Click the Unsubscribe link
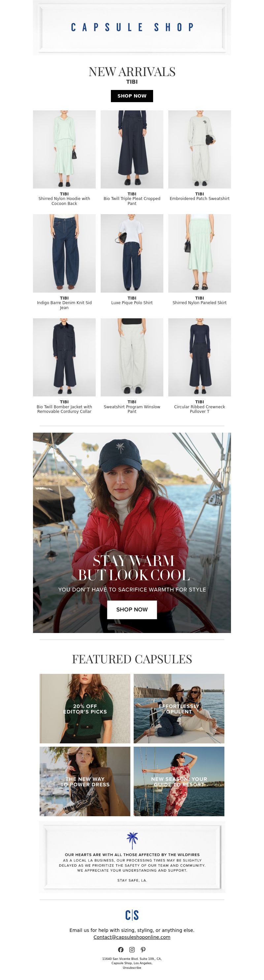Viewport: 264px width, 980px height. tap(132, 967)
